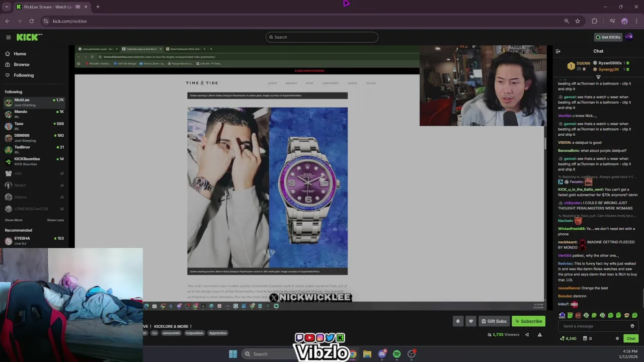Bookmark this page with star
644x362 pixels.
coord(578,21)
